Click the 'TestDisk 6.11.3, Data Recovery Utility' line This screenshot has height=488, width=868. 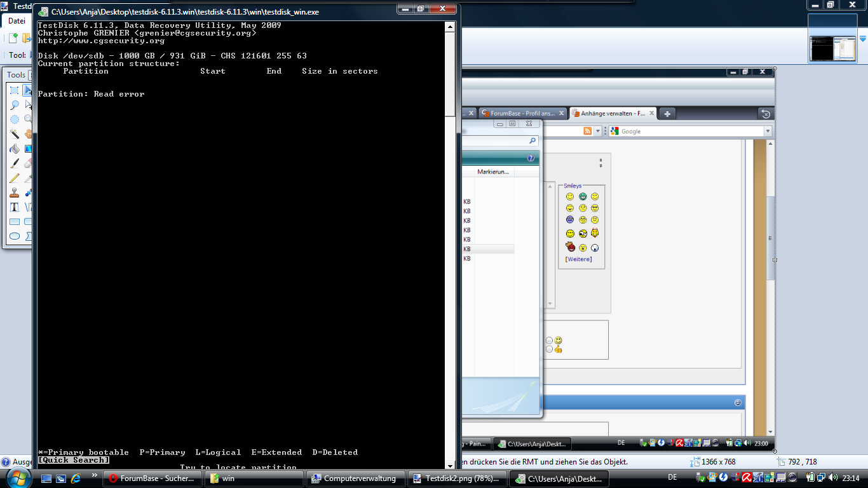click(x=159, y=25)
